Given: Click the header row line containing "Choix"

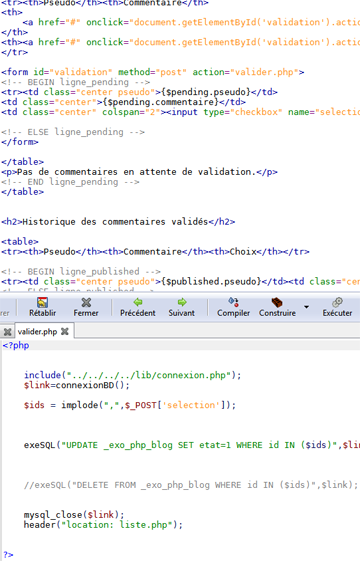Looking at the screenshot, I should (x=155, y=252).
